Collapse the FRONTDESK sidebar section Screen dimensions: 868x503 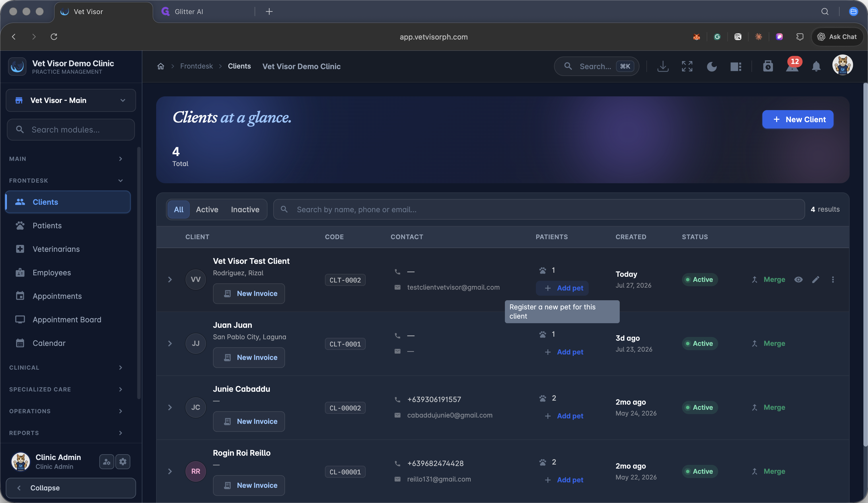(x=66, y=180)
